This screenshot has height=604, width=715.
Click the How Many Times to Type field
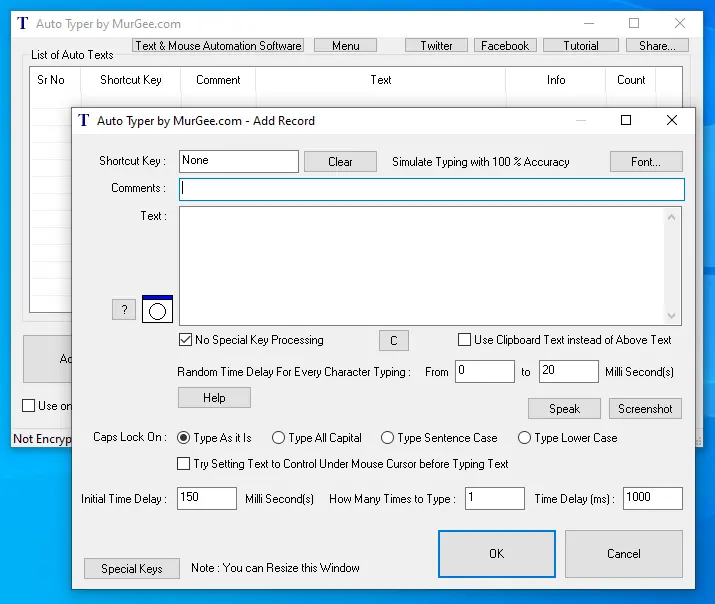[x=495, y=498]
